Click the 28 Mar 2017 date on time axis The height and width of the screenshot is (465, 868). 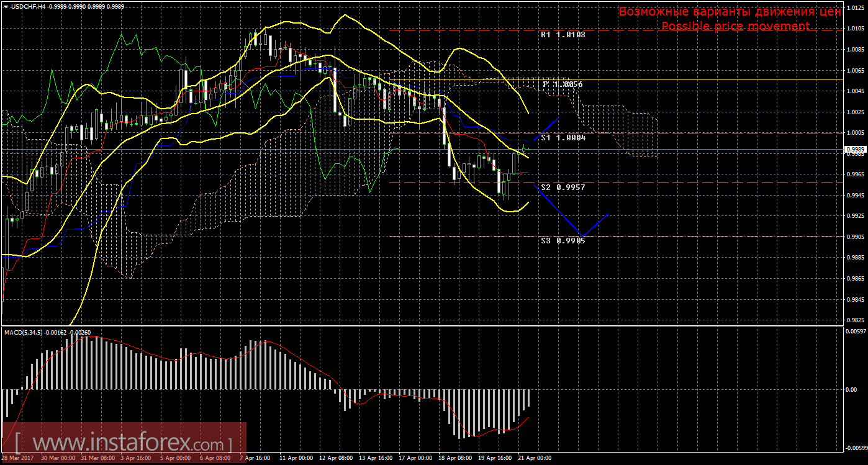(19, 458)
